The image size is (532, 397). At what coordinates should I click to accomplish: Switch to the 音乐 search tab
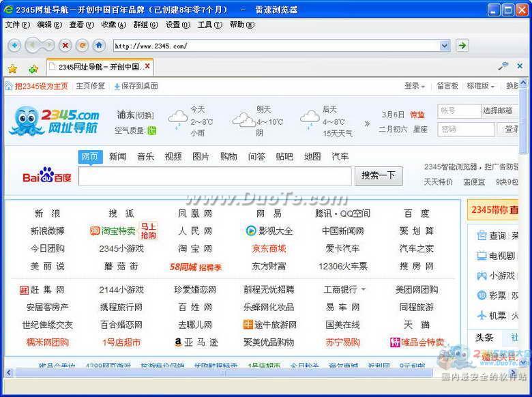point(145,156)
